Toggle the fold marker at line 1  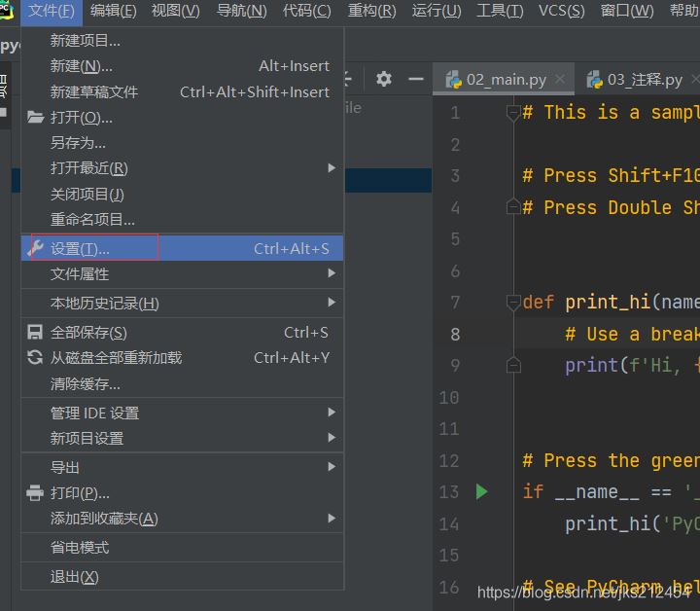(x=513, y=113)
